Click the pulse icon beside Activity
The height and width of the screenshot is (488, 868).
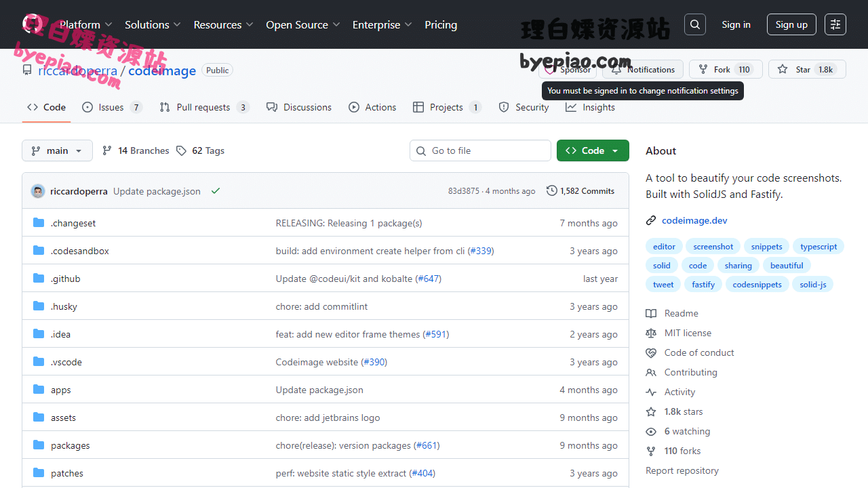click(x=651, y=392)
